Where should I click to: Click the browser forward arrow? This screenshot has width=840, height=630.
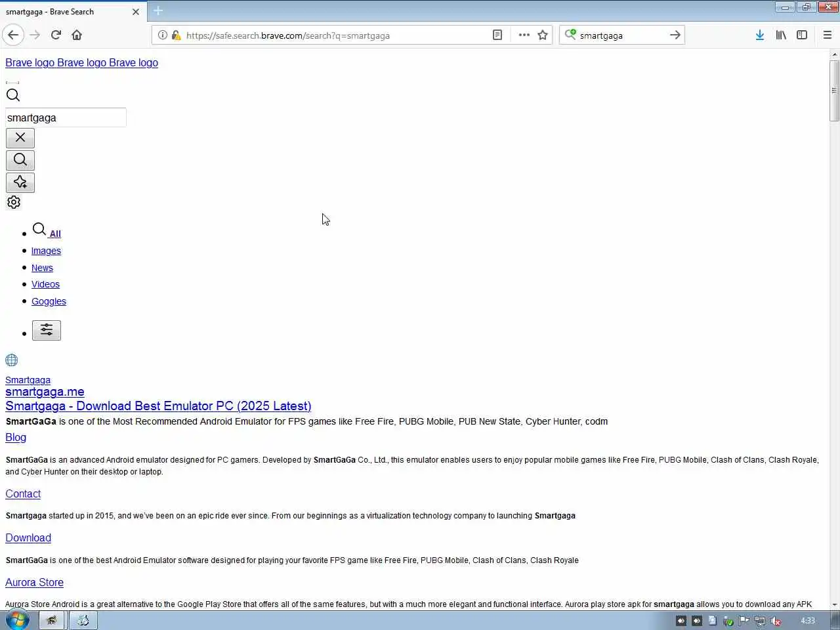coord(35,35)
